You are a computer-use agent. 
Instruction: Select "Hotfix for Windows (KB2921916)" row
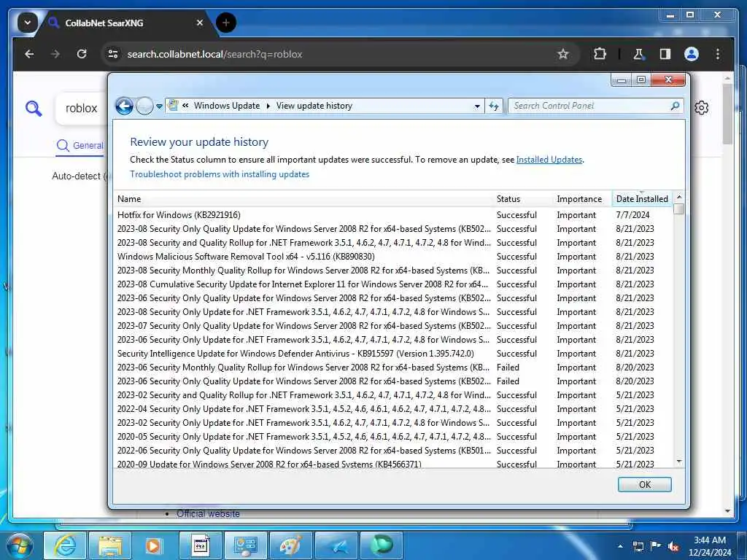393,215
